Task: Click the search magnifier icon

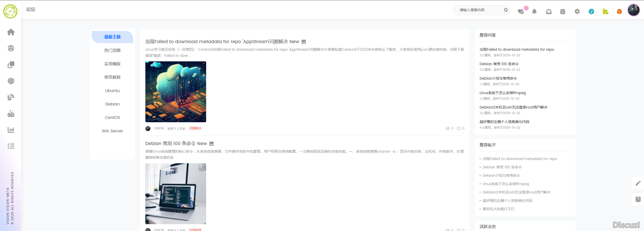Action: click(506, 10)
